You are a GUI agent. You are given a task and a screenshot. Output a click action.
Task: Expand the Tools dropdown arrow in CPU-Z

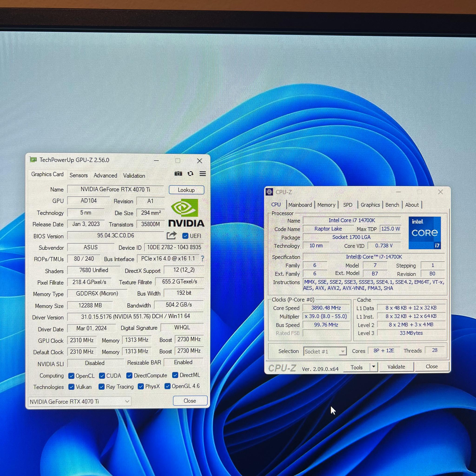coord(374,367)
